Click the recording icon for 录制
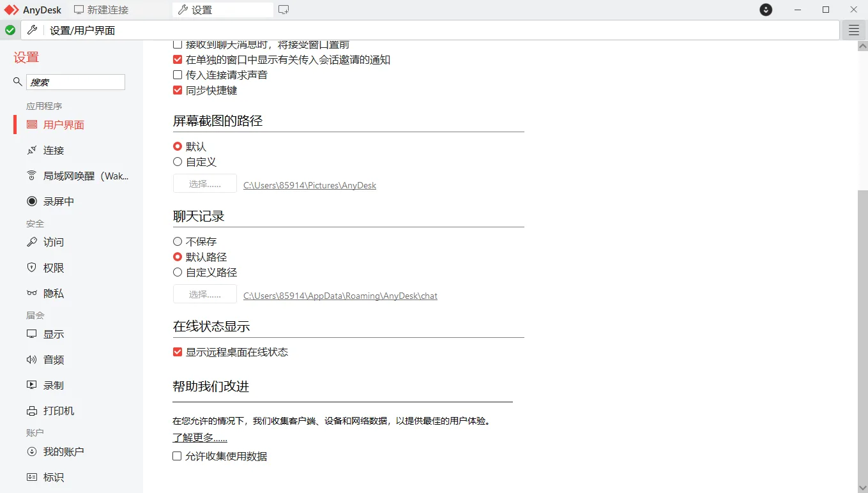The height and width of the screenshot is (493, 868). tap(31, 385)
